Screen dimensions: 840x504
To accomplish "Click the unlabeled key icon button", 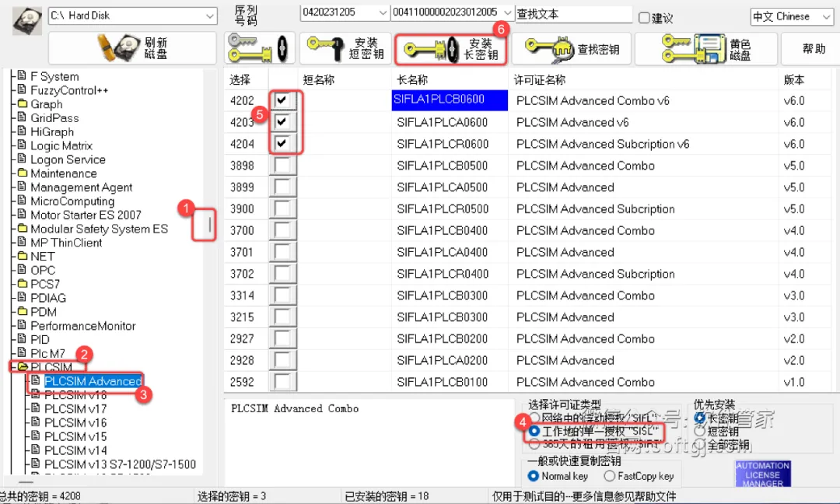I will (260, 48).
